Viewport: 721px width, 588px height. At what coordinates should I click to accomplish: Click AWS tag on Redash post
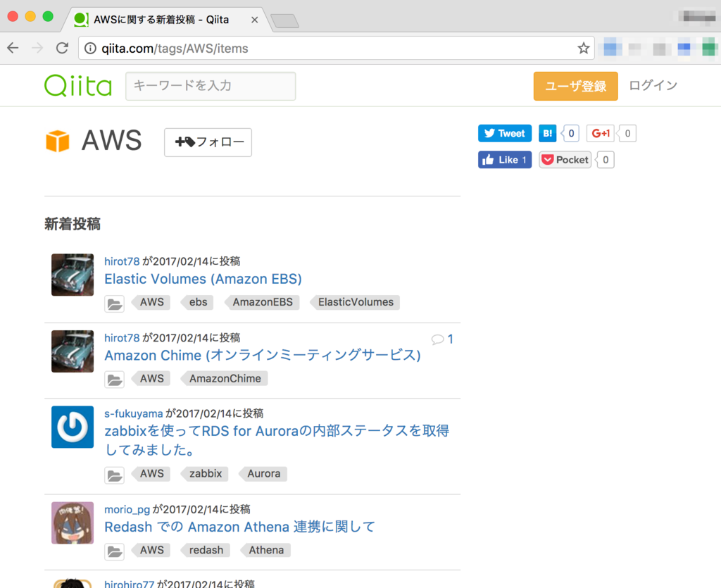151,550
